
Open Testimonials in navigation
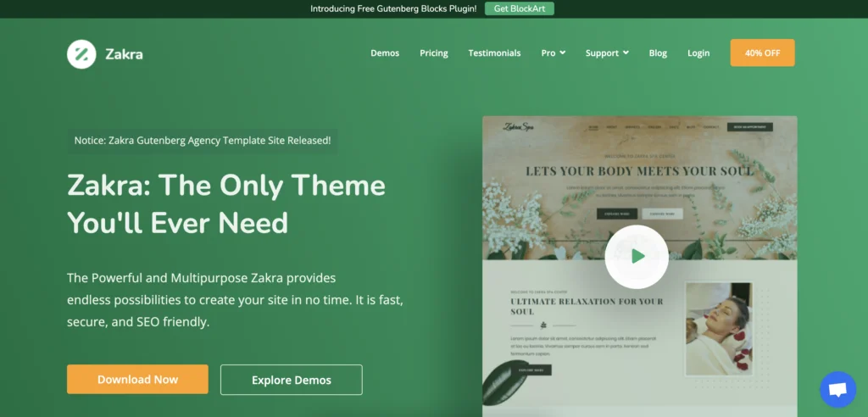(494, 53)
